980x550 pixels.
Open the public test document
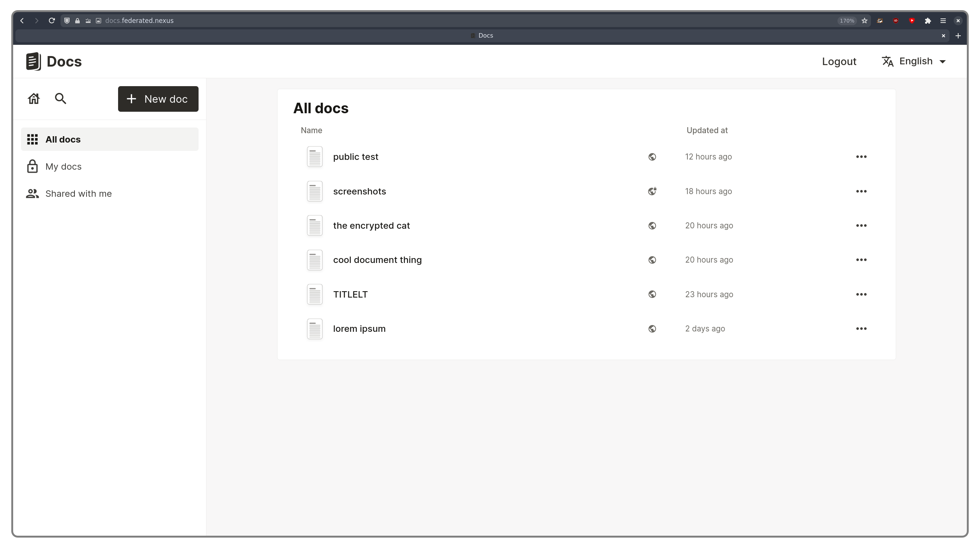click(355, 157)
